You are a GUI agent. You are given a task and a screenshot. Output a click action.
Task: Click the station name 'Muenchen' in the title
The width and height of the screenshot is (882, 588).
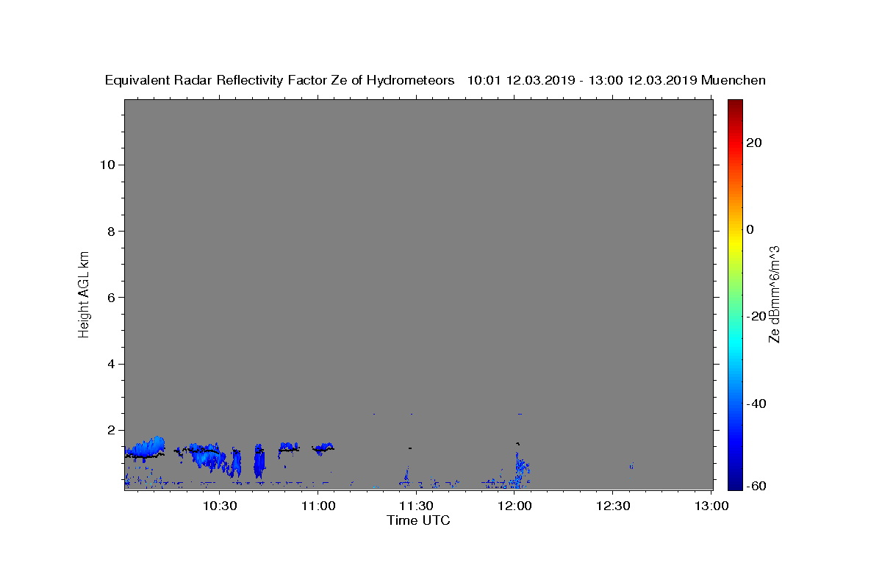click(734, 80)
